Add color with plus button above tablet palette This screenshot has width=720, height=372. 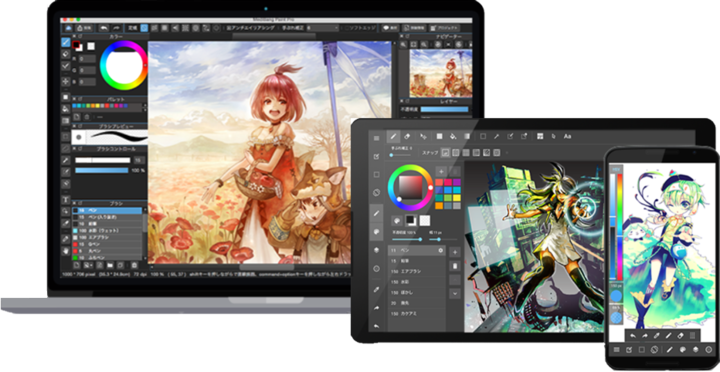[x=441, y=171]
